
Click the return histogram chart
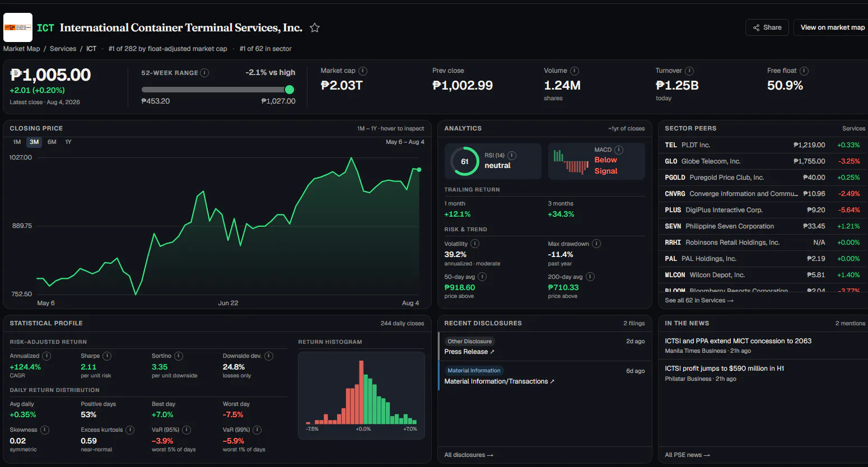[x=361, y=395]
